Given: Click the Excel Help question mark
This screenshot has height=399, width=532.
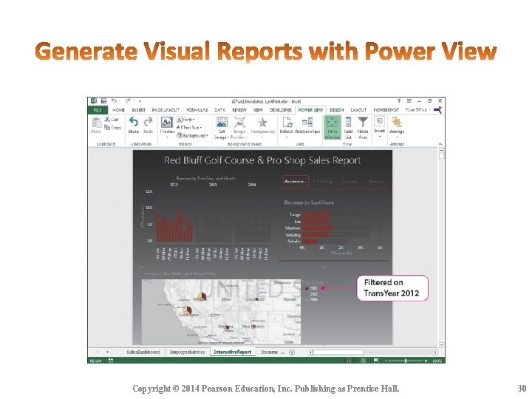Looking at the screenshot, I should click(x=399, y=100).
